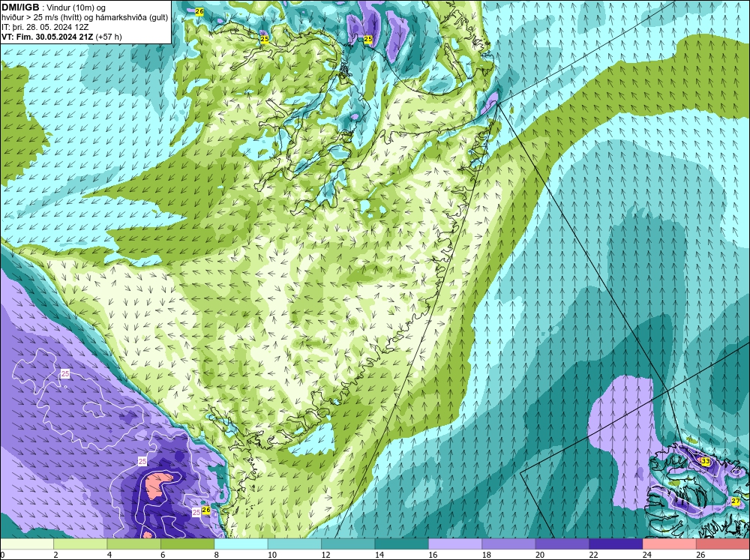Click the legend scale value 0
The width and height of the screenshot is (750, 560).
click(x=2, y=555)
